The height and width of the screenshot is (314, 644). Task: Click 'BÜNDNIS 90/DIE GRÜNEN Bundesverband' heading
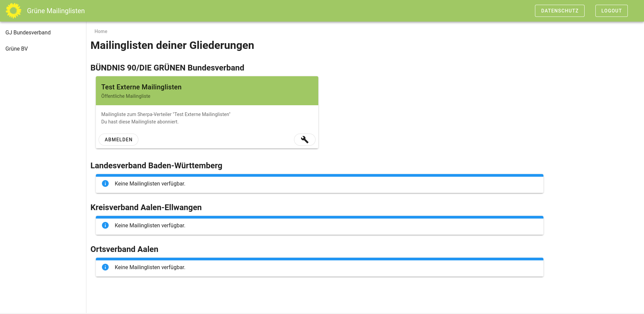click(167, 68)
